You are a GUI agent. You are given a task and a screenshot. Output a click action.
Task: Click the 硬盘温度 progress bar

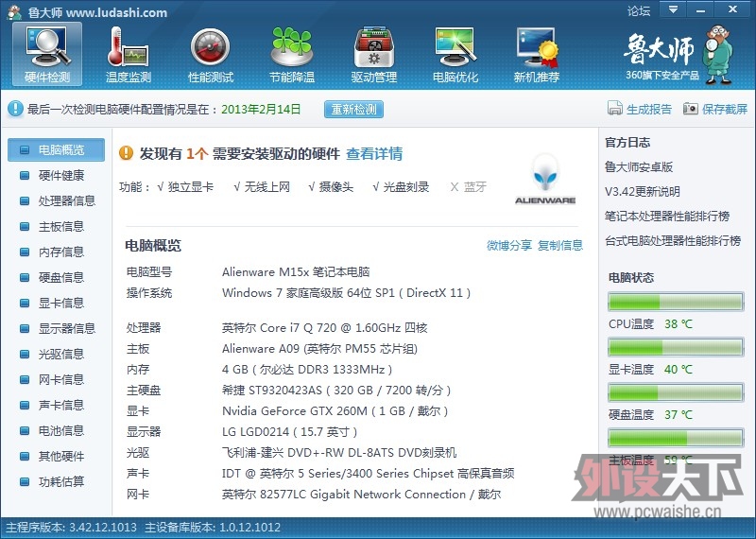click(x=676, y=392)
